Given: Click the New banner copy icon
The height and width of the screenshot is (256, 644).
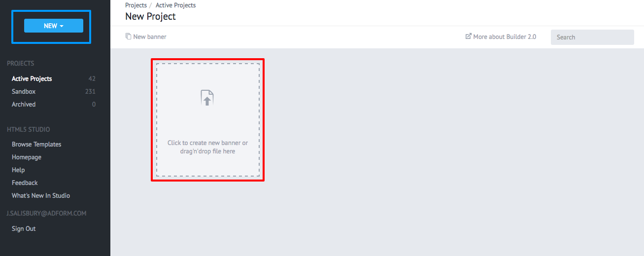Looking at the screenshot, I should click(x=128, y=37).
